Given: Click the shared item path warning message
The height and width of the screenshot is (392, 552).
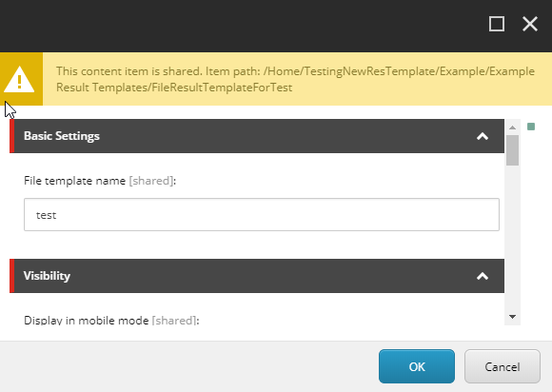Looking at the screenshot, I should pos(295,79).
